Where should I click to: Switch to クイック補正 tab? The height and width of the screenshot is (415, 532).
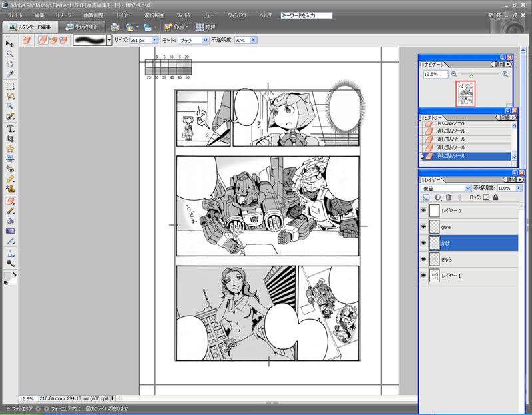pos(81,27)
